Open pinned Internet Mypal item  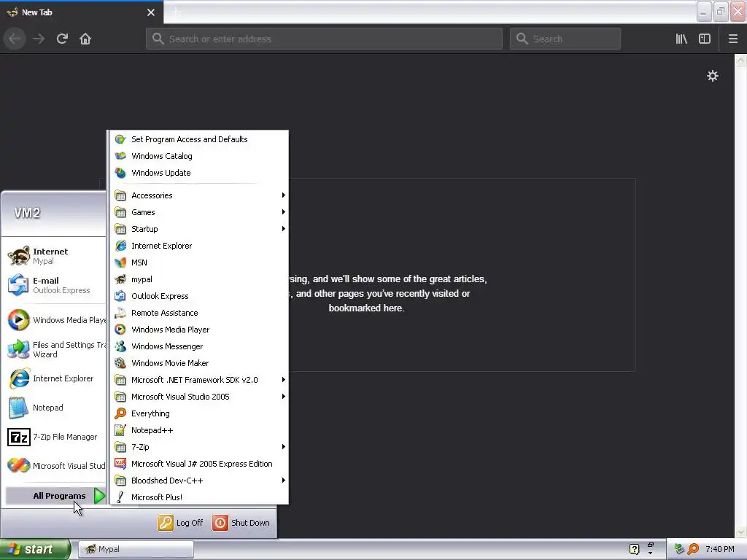pyautogui.click(x=55, y=256)
